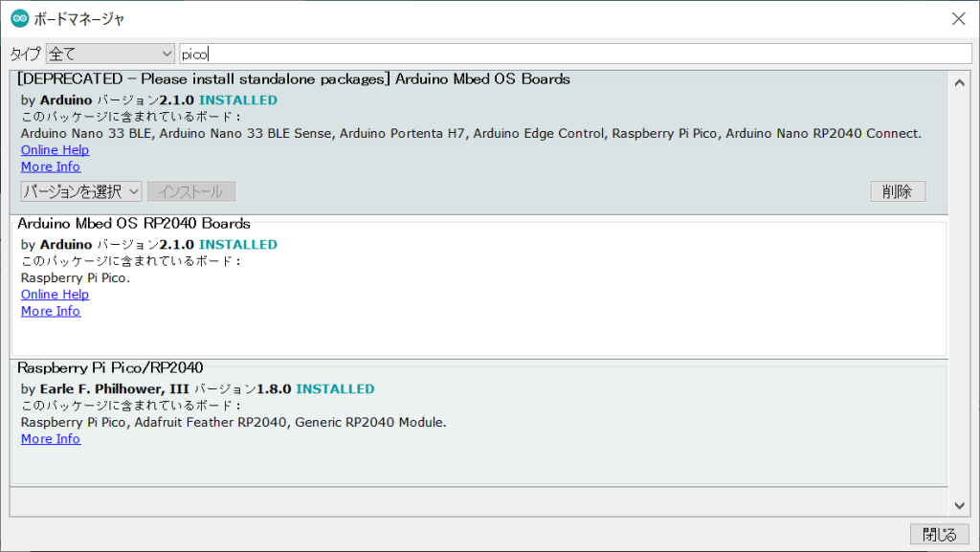980x552 pixels.
Task: Open Online Help for deprecated Mbed OS Boards
Action: (55, 150)
